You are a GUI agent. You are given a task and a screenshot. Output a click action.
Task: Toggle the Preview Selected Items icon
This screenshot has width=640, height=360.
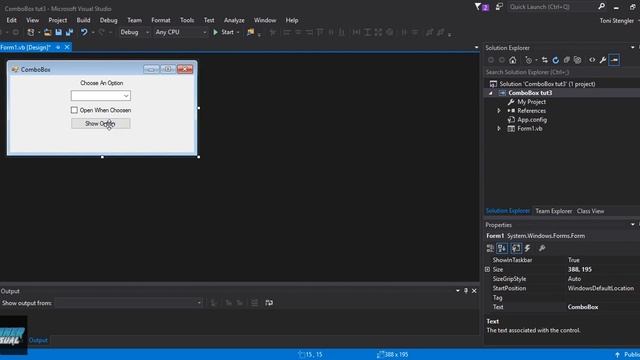pyautogui.click(x=614, y=60)
